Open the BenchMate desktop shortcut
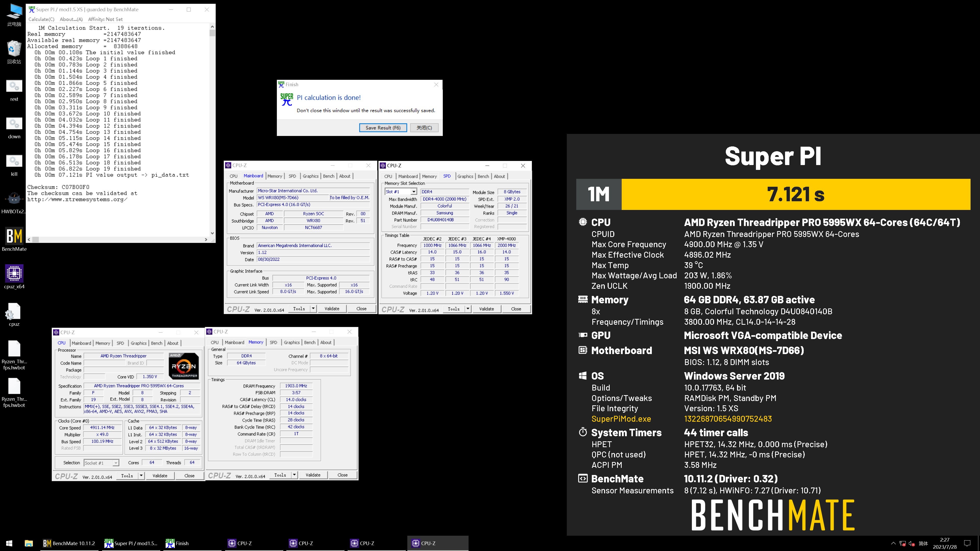 [x=14, y=240]
